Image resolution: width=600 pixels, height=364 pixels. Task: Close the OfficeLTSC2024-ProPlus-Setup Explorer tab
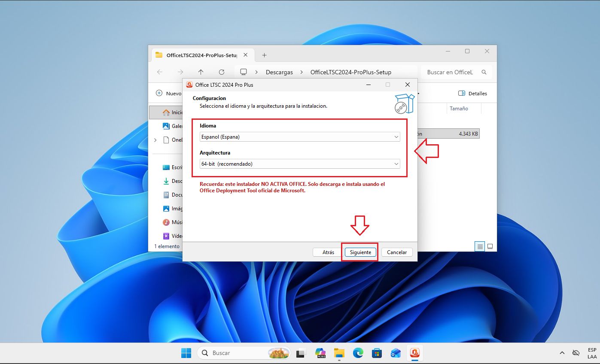pyautogui.click(x=245, y=55)
